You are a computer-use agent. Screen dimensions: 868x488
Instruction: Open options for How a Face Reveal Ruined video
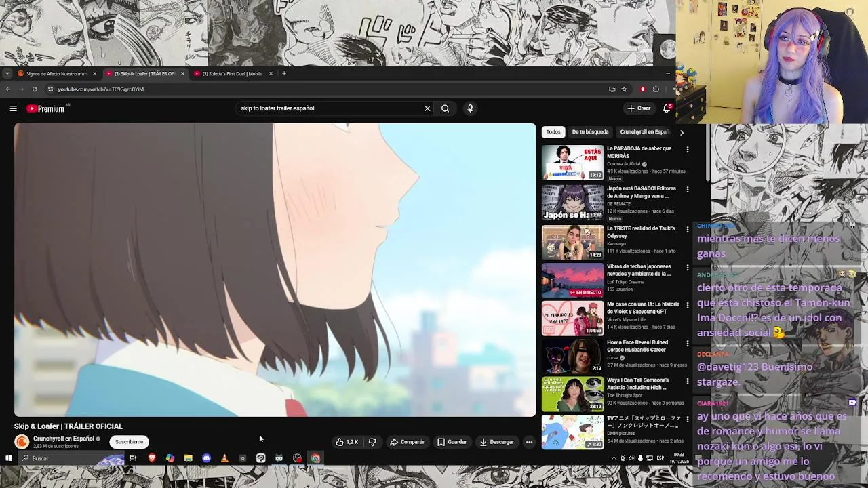point(687,344)
